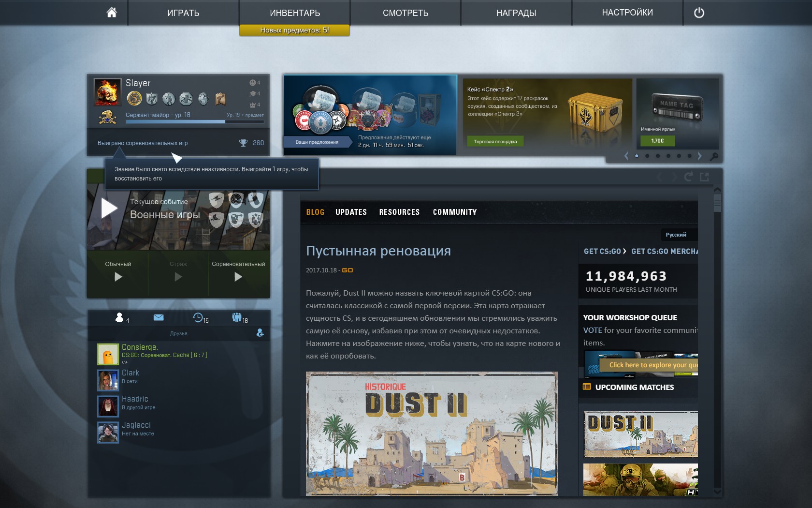This screenshot has width=812, height=508.
Task: Click the add friend icon
Action: tap(260, 333)
